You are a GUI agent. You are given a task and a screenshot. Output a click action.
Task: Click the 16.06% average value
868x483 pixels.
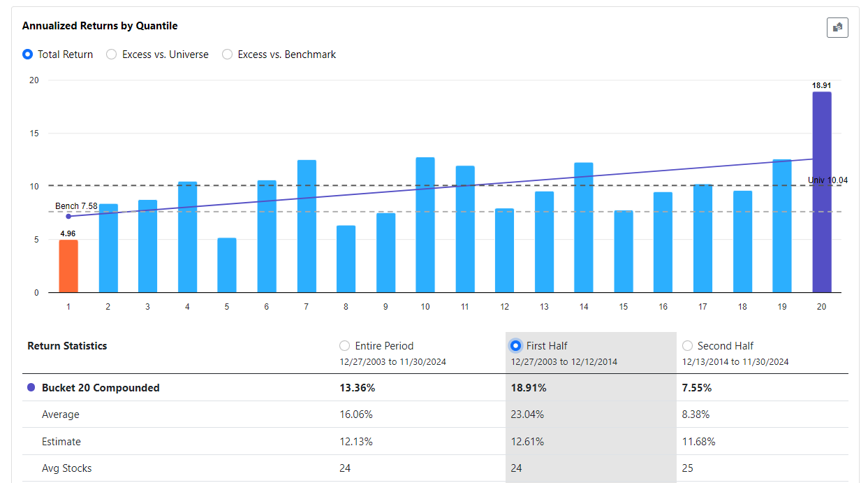pyautogui.click(x=356, y=414)
